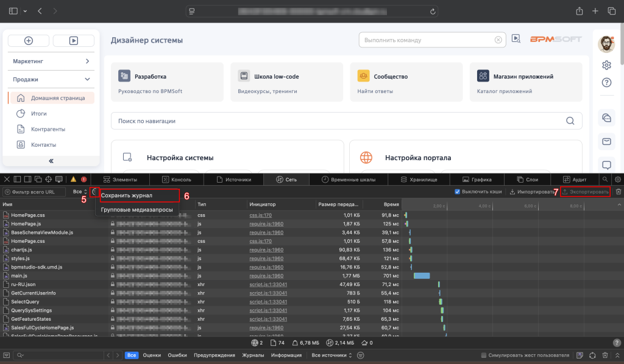Switch to the Хранилище tab

click(419, 180)
